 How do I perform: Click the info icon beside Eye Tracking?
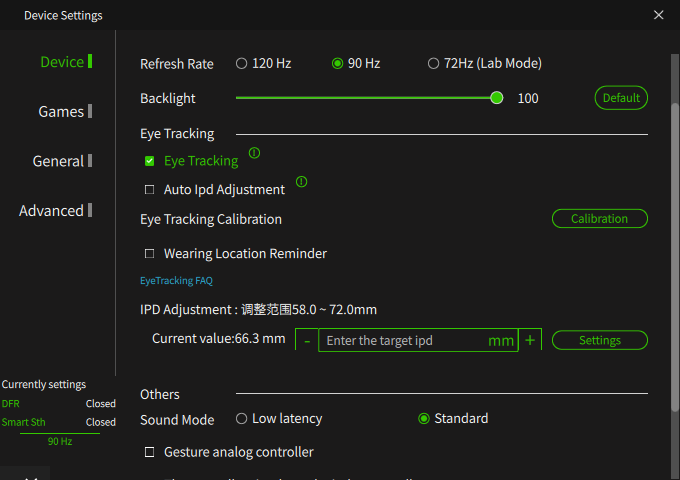(x=254, y=153)
